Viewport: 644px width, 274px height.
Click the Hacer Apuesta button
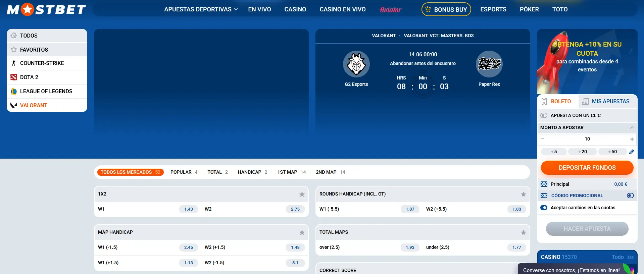[x=587, y=229]
